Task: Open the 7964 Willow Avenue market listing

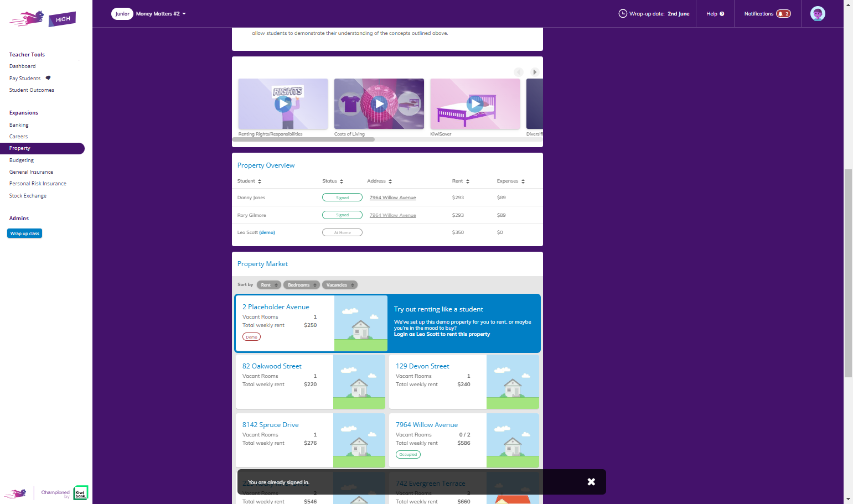Action: click(x=426, y=425)
